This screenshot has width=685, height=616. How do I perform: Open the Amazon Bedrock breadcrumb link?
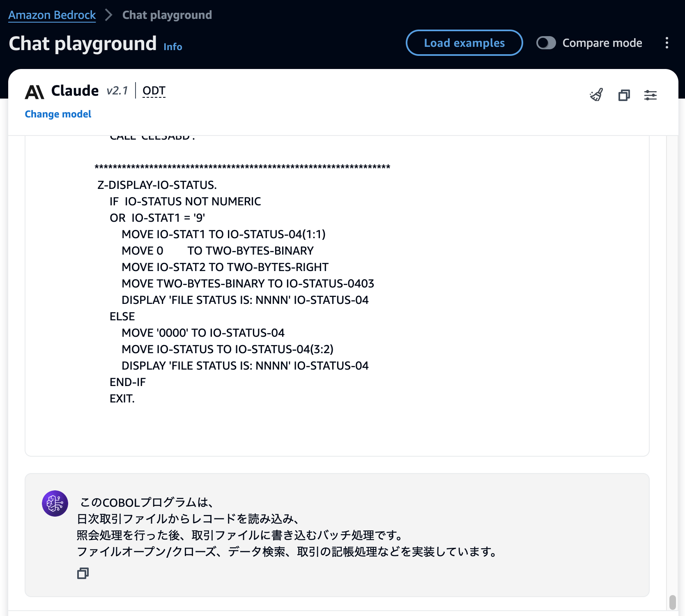(52, 15)
